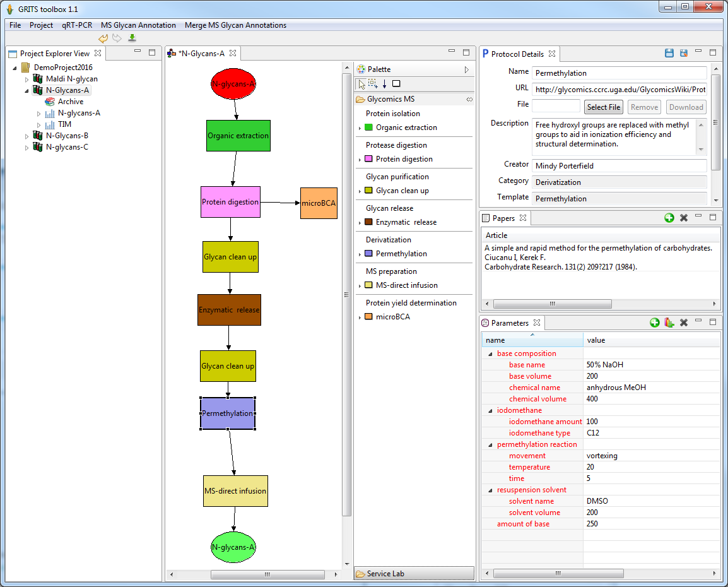Delete the parameter with the X icon
The height and width of the screenshot is (587, 728).
pyautogui.click(x=683, y=323)
